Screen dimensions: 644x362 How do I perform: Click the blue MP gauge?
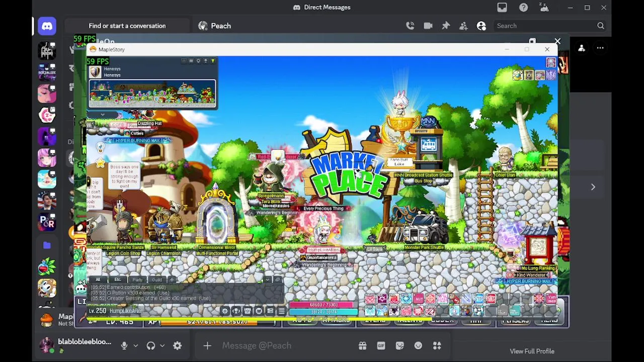pyautogui.click(x=324, y=312)
